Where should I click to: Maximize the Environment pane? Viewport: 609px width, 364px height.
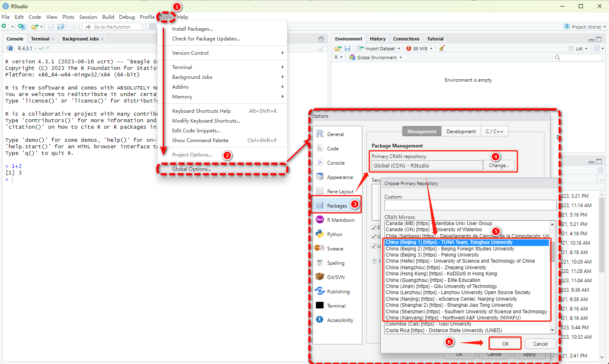(x=599, y=39)
